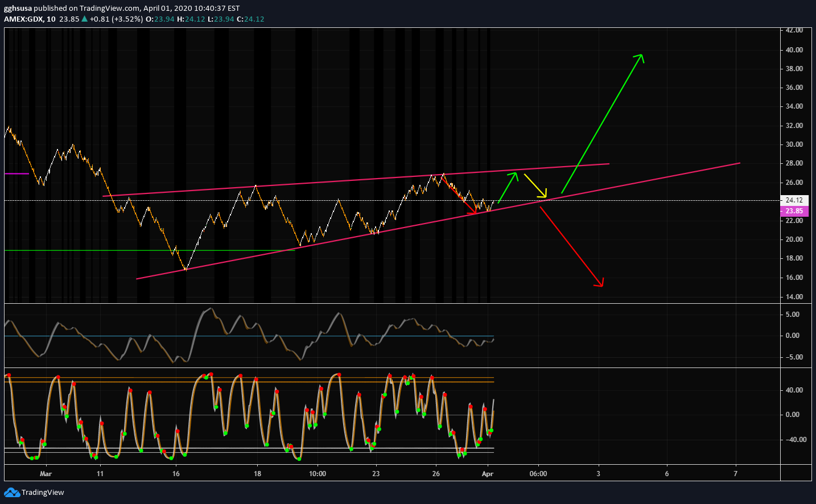Screen dimensions: 816x504
Task: Click the AMEX:GDX, 10 symbol label
Action: click(30, 19)
